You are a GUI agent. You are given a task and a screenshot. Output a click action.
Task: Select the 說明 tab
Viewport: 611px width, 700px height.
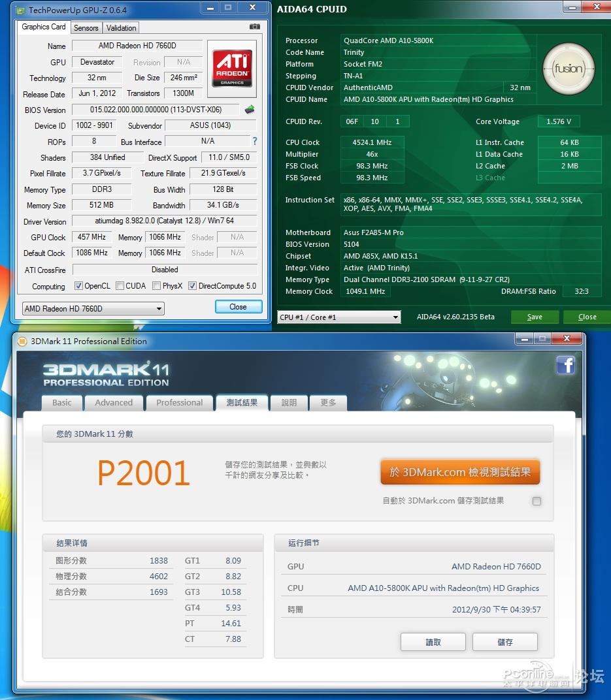(x=289, y=403)
